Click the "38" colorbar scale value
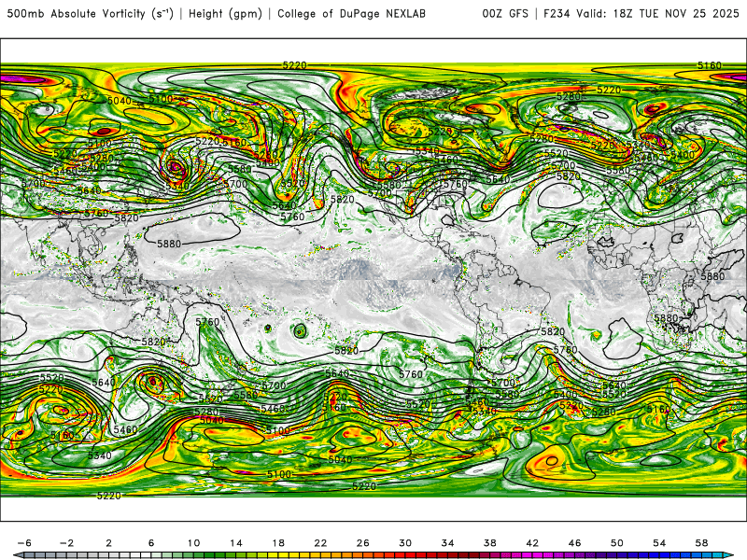 click(490, 543)
